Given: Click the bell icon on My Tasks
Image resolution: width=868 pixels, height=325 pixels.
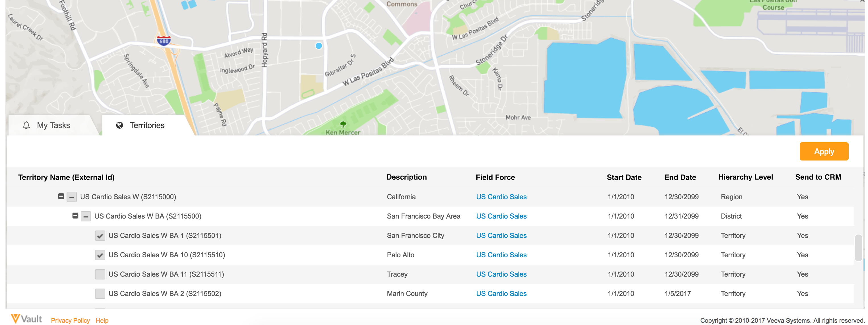Looking at the screenshot, I should coord(26,126).
